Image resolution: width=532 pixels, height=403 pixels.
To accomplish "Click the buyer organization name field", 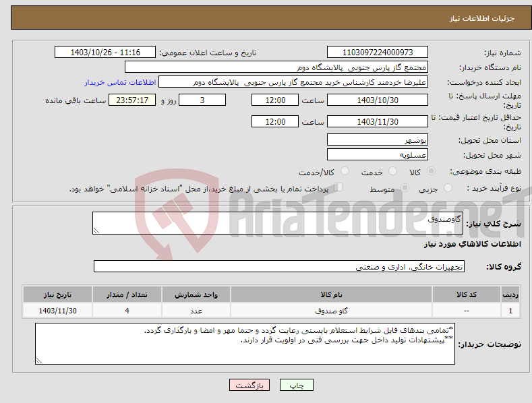I will (276, 67).
